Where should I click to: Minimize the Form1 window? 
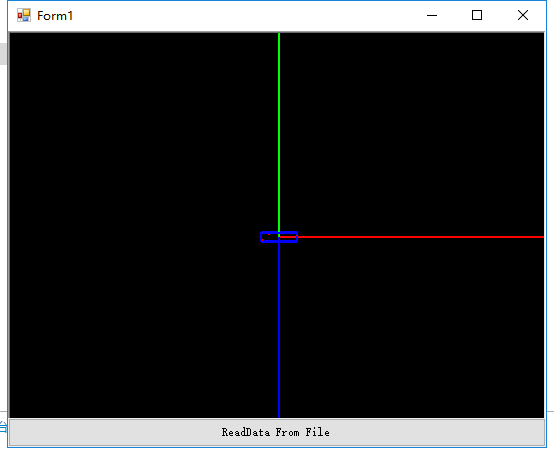pos(432,16)
